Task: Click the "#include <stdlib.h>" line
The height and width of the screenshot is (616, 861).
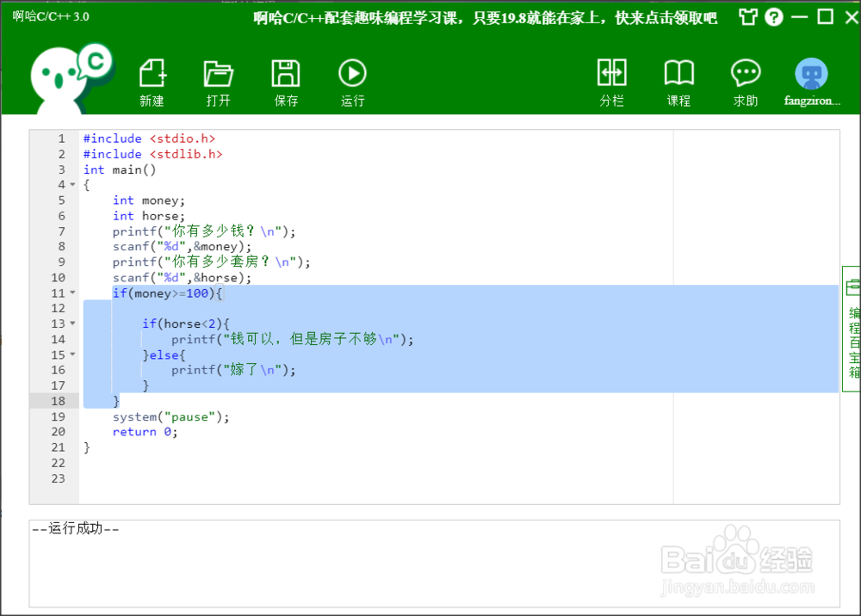Action: coord(152,154)
